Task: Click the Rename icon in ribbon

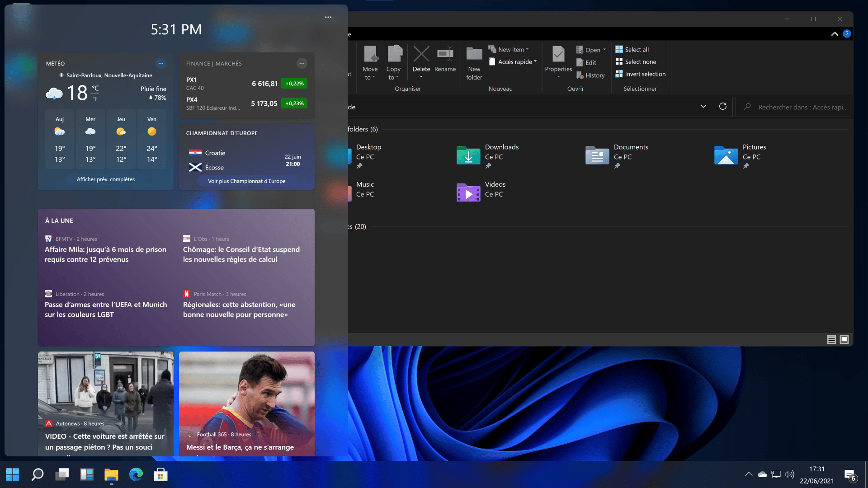Action: (445, 55)
